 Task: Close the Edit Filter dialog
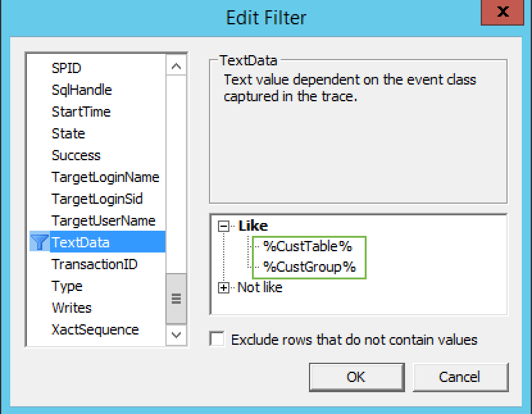[503, 12]
